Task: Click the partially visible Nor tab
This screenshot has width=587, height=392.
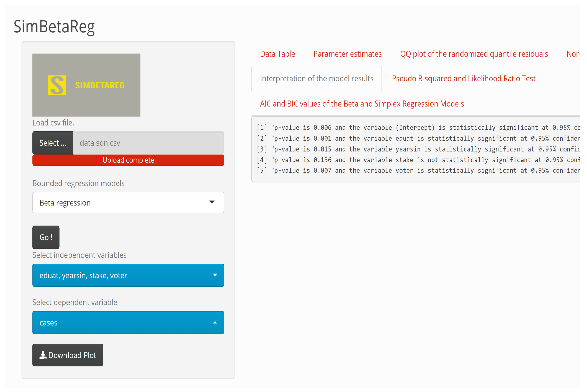Action: (573, 54)
